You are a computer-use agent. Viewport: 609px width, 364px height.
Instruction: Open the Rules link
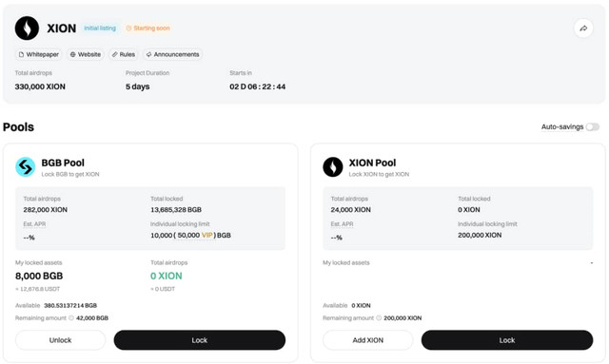pos(124,54)
